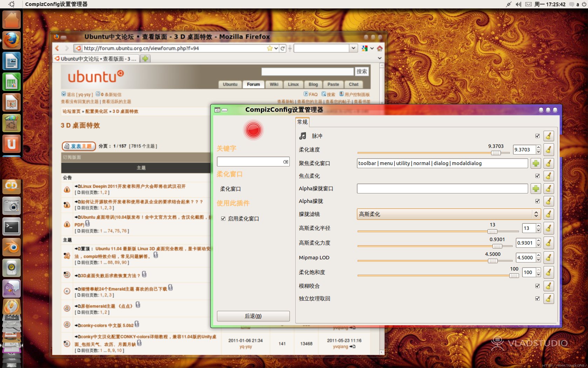Click the 柔化速度 spin box stepper

[538, 150]
